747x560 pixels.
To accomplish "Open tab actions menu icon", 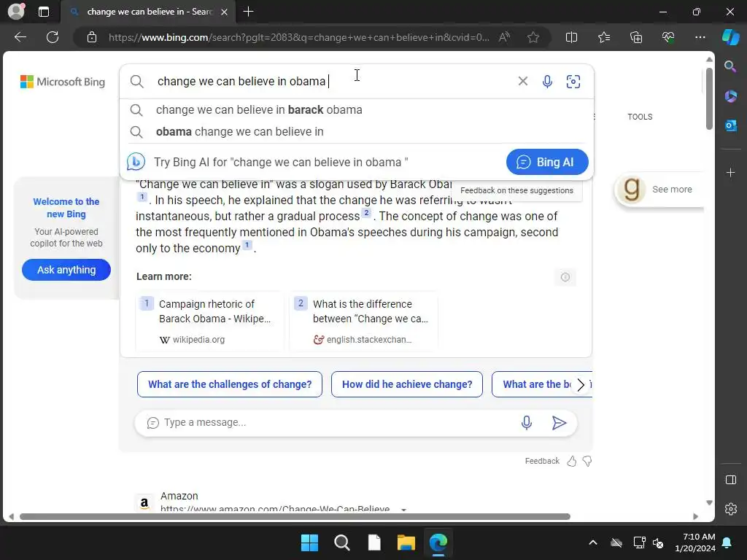I will [x=43, y=12].
